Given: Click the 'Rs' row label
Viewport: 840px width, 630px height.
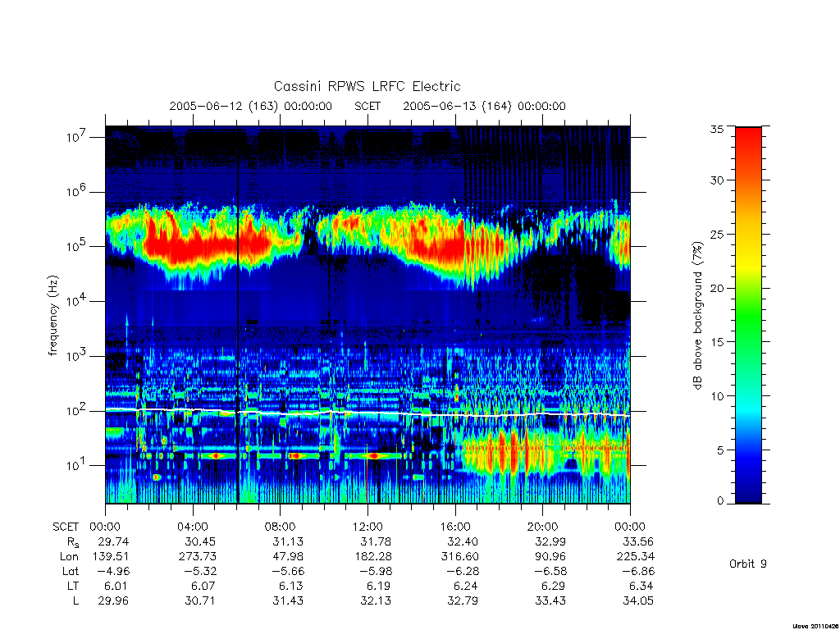Looking at the screenshot, I should point(73,542).
